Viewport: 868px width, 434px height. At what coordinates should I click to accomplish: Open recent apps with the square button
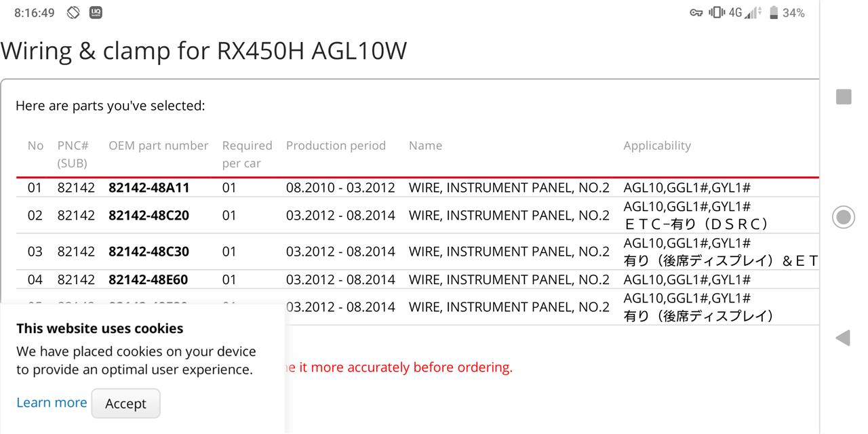pyautogui.click(x=844, y=96)
